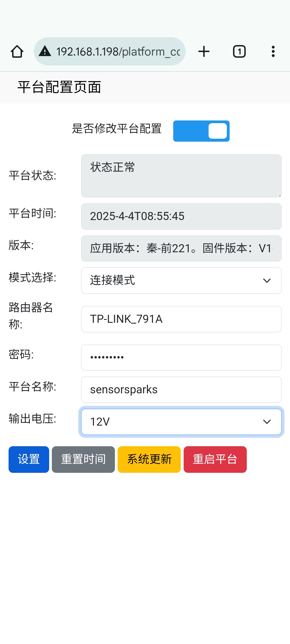Click the 平台状态 text area showing 状态正常

click(x=181, y=176)
